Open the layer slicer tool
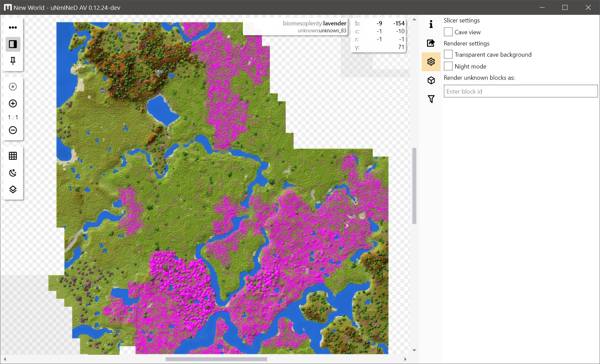600x364 pixels. click(13, 189)
